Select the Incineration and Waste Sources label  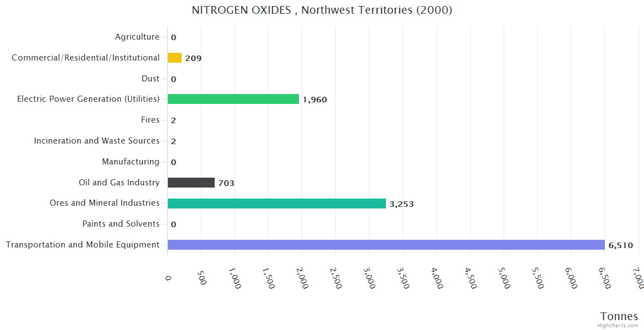[x=97, y=141]
